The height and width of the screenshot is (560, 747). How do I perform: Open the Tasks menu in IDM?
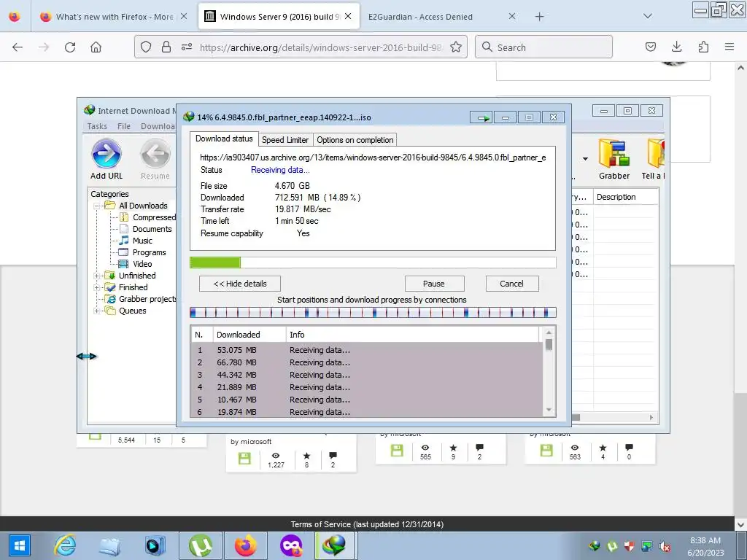[97, 126]
